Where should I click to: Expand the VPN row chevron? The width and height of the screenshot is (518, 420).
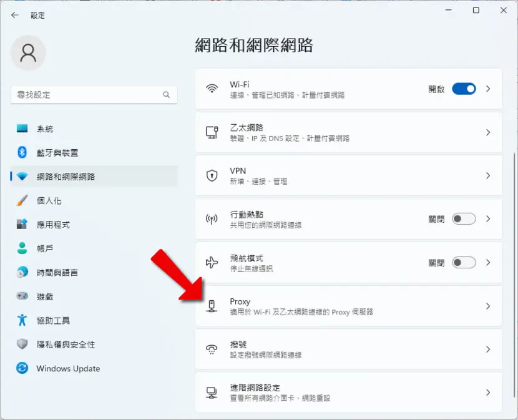point(488,175)
